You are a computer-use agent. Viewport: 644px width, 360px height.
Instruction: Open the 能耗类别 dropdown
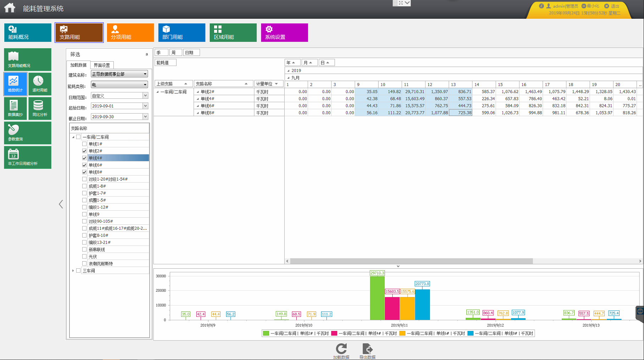click(x=145, y=85)
